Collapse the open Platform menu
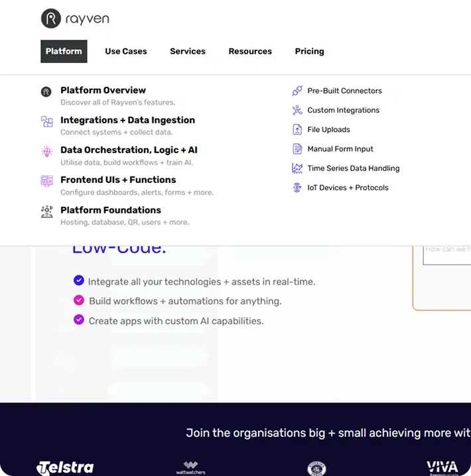The height and width of the screenshot is (476, 471). [64, 51]
